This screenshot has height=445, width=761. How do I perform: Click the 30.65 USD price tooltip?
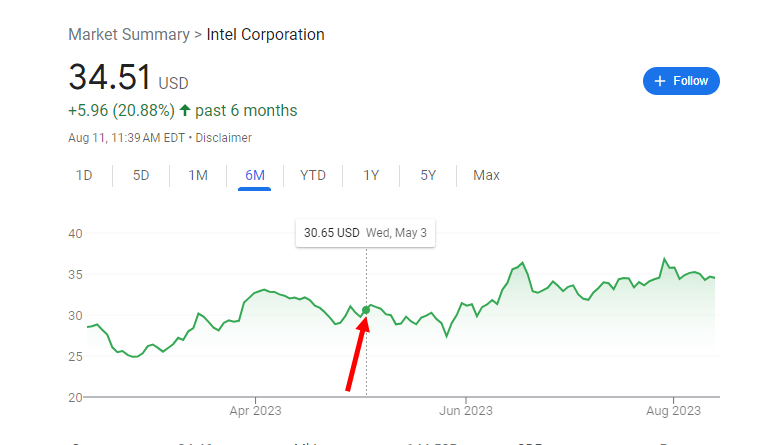click(365, 233)
